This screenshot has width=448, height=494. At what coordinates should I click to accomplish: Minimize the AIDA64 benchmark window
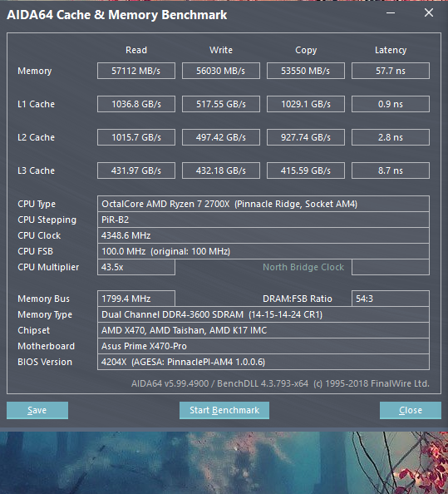coord(391,13)
